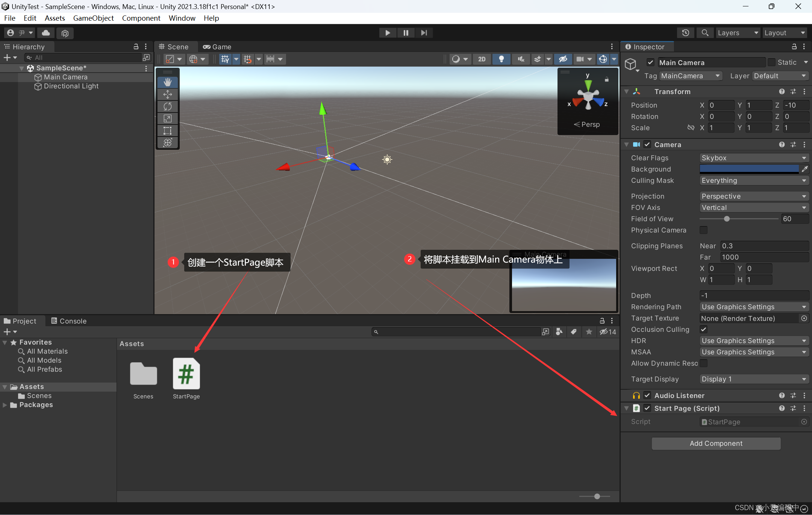Click the Add Component button
This screenshot has width=812, height=515.
(x=716, y=444)
